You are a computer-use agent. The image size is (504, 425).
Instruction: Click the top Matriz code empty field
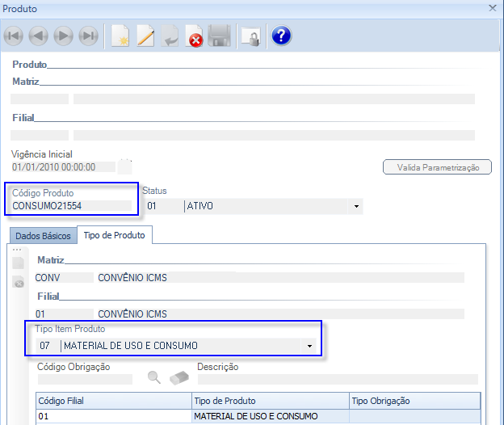[40, 99]
